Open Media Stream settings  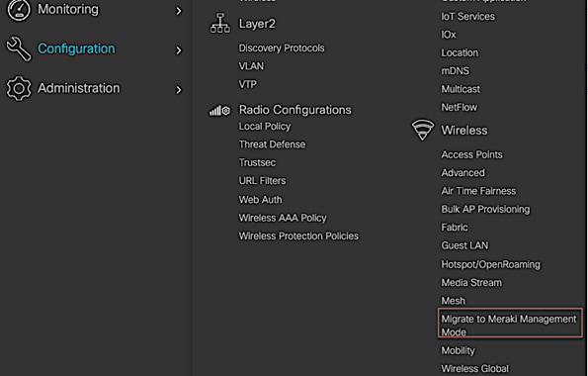[x=471, y=282]
